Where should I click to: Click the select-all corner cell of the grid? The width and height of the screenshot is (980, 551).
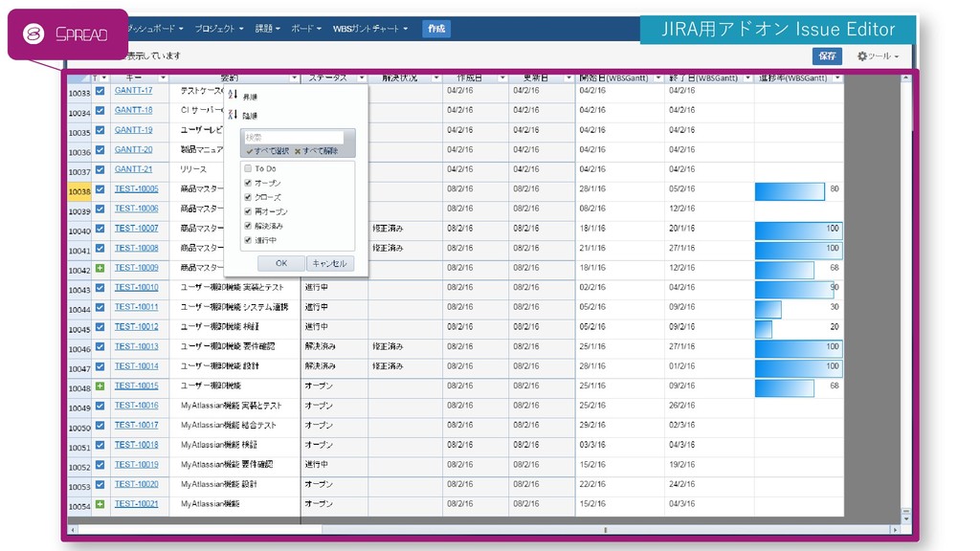click(x=79, y=78)
